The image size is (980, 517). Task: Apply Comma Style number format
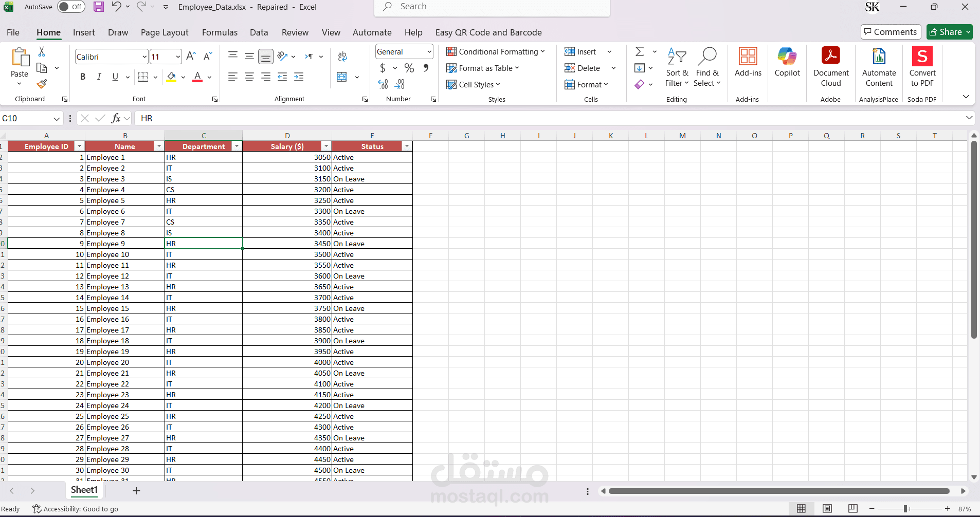pos(426,68)
